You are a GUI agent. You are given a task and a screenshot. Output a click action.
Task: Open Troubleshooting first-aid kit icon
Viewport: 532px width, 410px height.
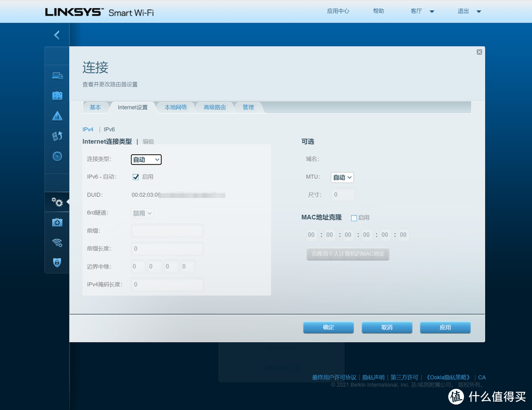point(57,222)
